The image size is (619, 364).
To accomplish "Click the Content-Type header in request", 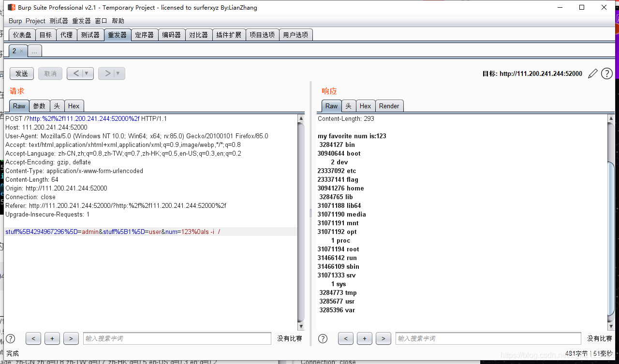I will [74, 171].
